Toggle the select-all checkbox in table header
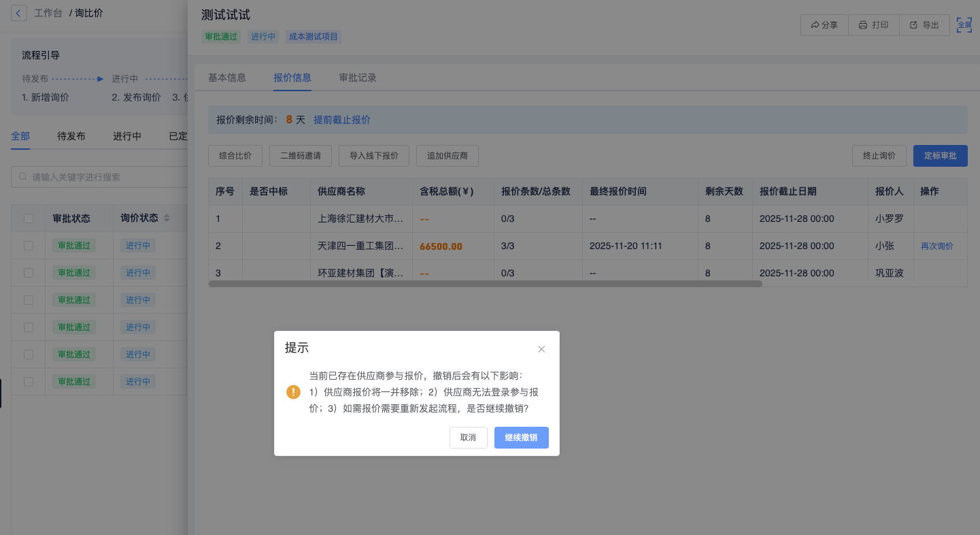980x535 pixels. coord(29,218)
